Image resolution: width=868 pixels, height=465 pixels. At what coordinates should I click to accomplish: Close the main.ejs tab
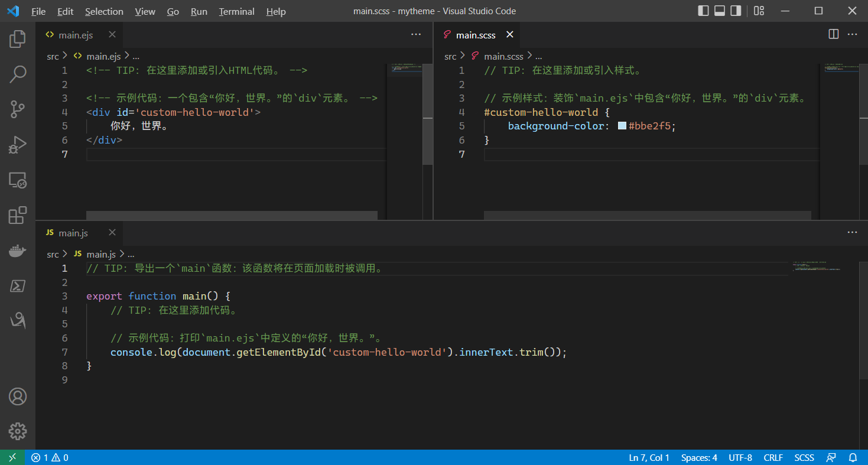[x=112, y=34]
